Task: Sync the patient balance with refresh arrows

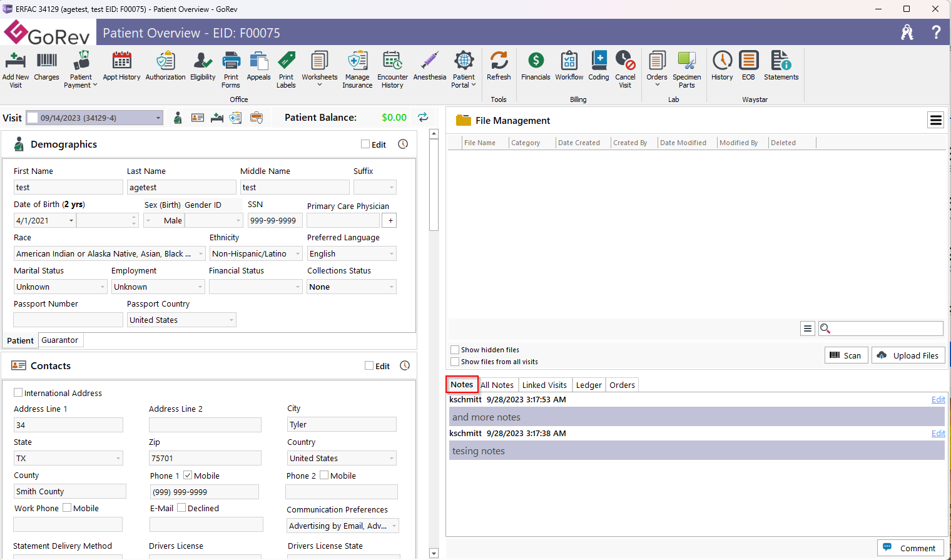Action: click(x=424, y=117)
